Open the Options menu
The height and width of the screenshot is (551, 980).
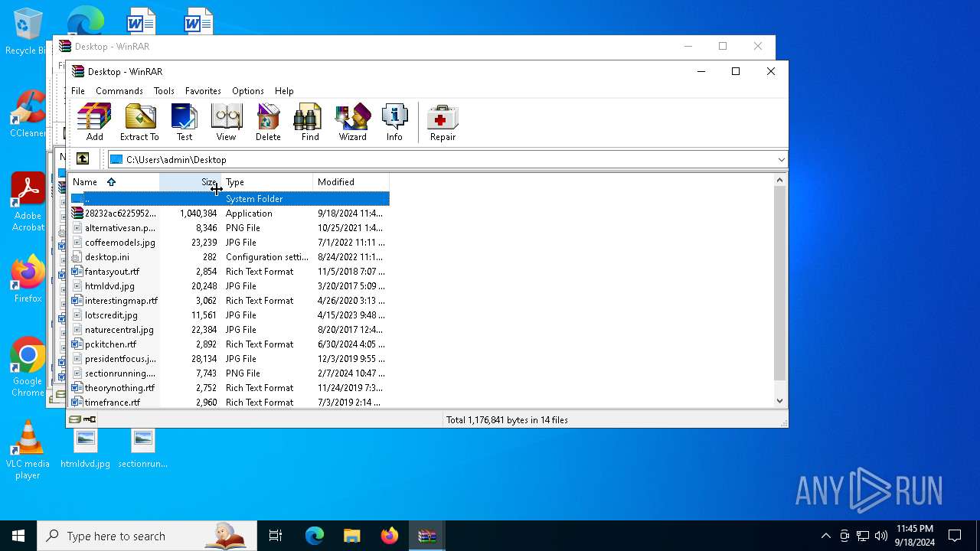point(248,90)
